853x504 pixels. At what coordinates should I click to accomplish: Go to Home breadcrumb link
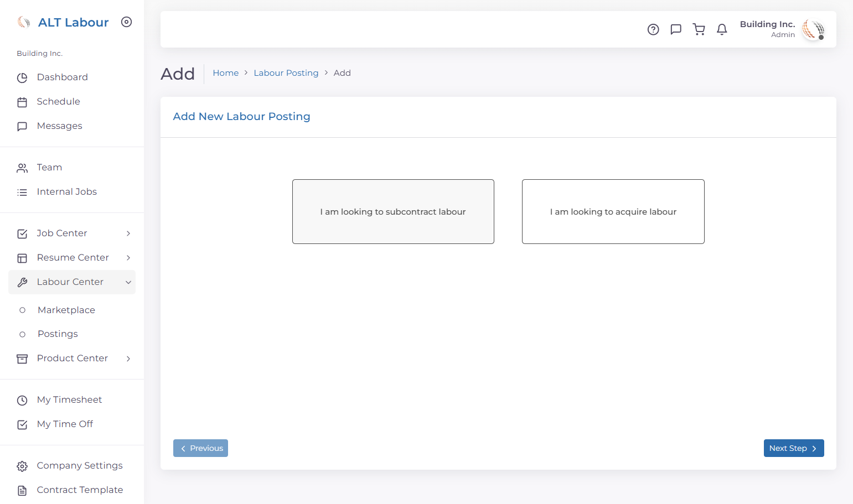point(226,73)
